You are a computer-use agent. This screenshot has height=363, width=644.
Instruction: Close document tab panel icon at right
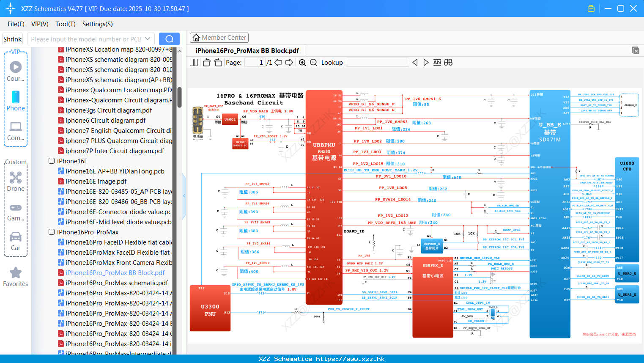point(636,50)
